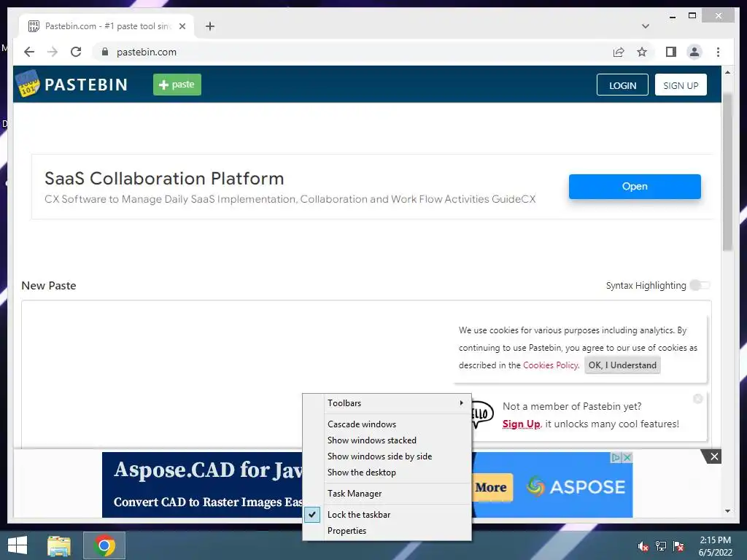Click the scrollbar down arrow
Screen dimensions: 747x560
coord(727,511)
